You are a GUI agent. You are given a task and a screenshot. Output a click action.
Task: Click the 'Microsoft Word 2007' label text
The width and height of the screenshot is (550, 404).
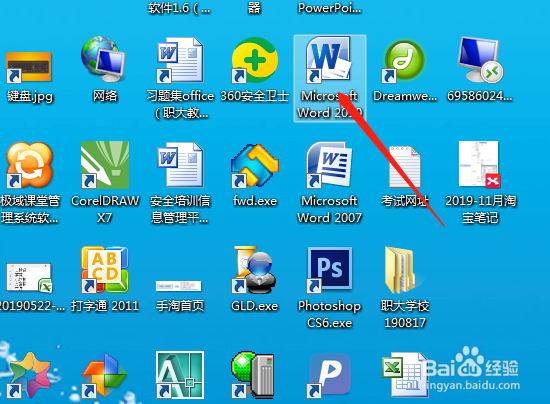(329, 209)
